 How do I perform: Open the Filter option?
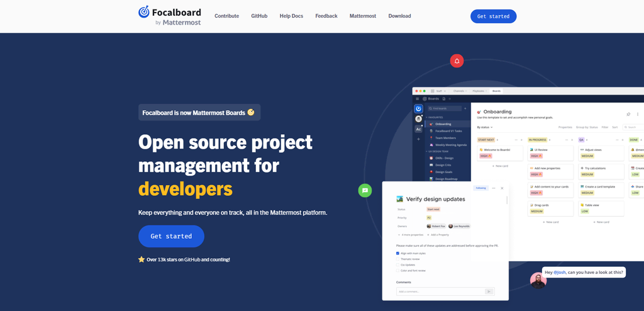(x=605, y=127)
